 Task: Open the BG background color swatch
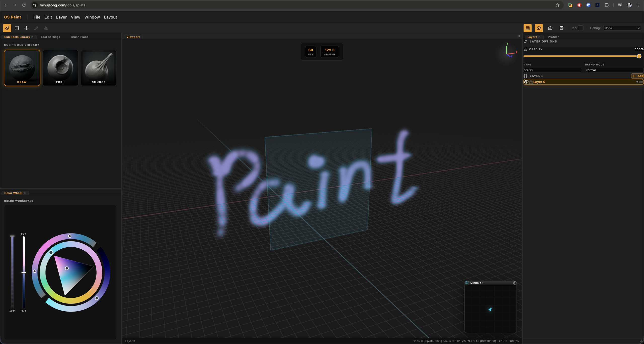(581, 28)
